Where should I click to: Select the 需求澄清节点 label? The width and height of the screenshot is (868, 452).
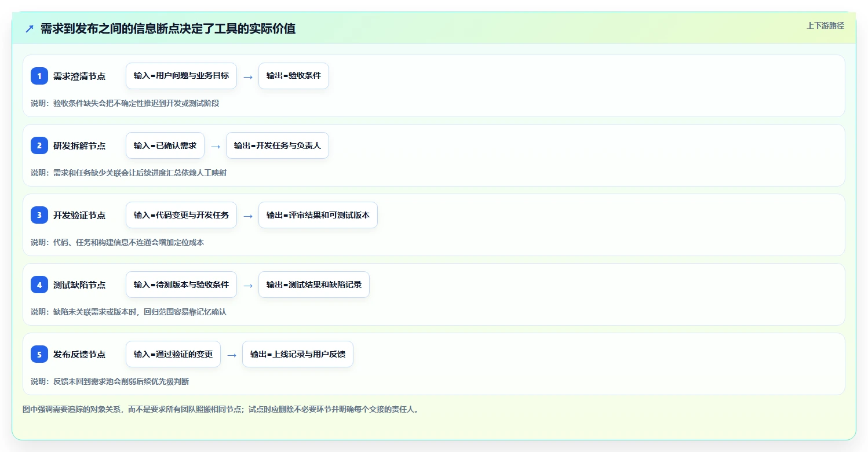coord(79,76)
